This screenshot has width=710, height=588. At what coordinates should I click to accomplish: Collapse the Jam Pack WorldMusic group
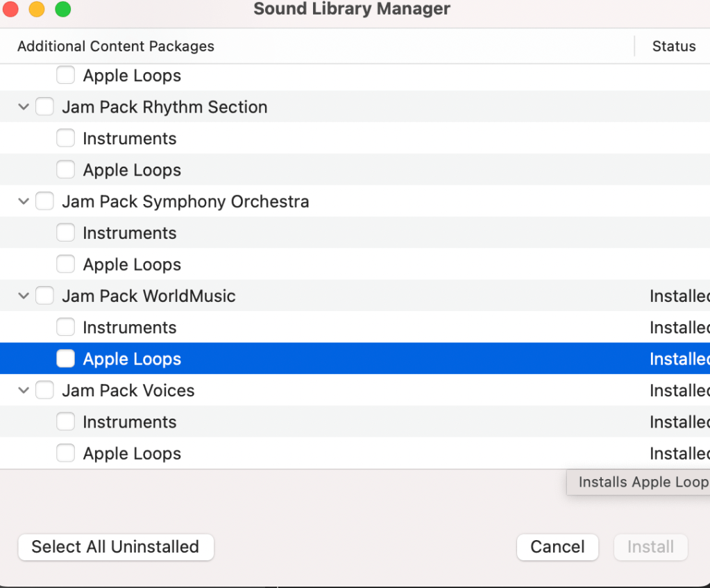click(x=24, y=296)
